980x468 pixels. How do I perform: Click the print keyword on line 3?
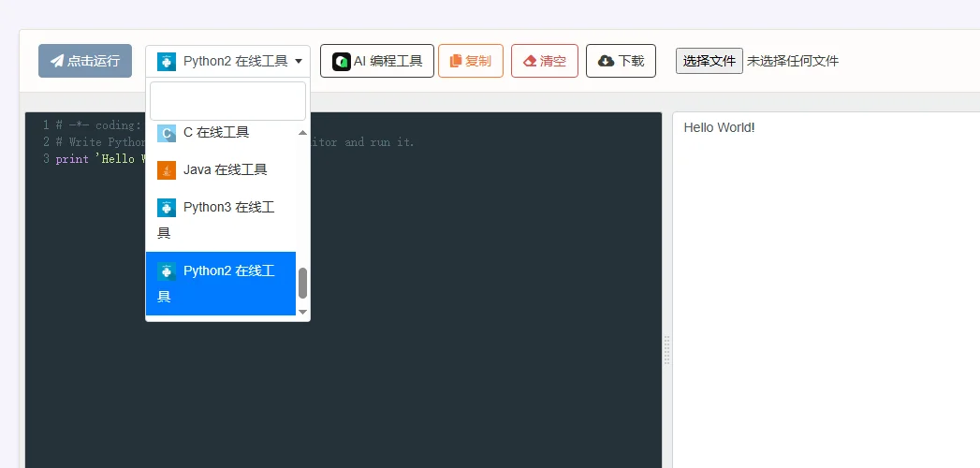72,159
